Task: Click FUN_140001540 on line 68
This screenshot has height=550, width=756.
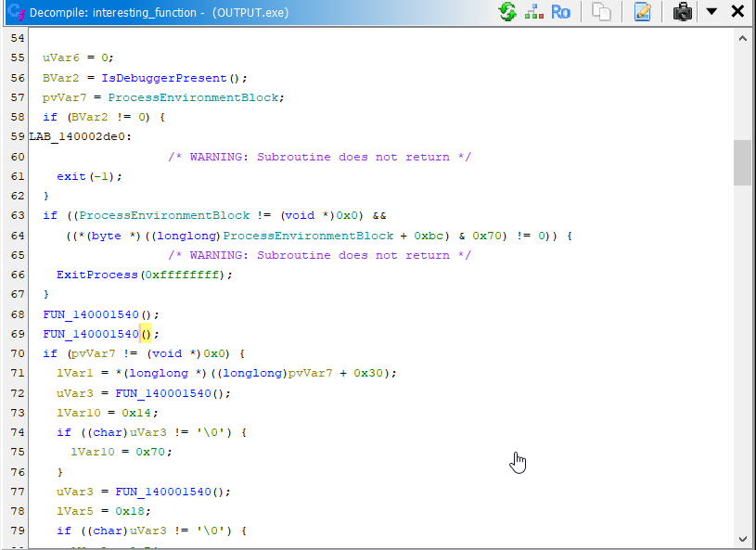Action: [91, 314]
